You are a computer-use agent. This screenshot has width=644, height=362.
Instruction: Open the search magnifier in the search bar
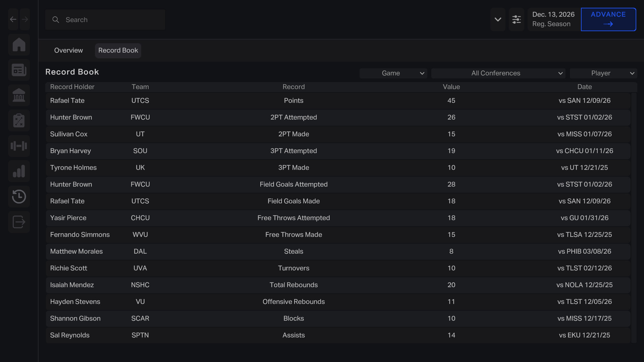click(x=56, y=19)
